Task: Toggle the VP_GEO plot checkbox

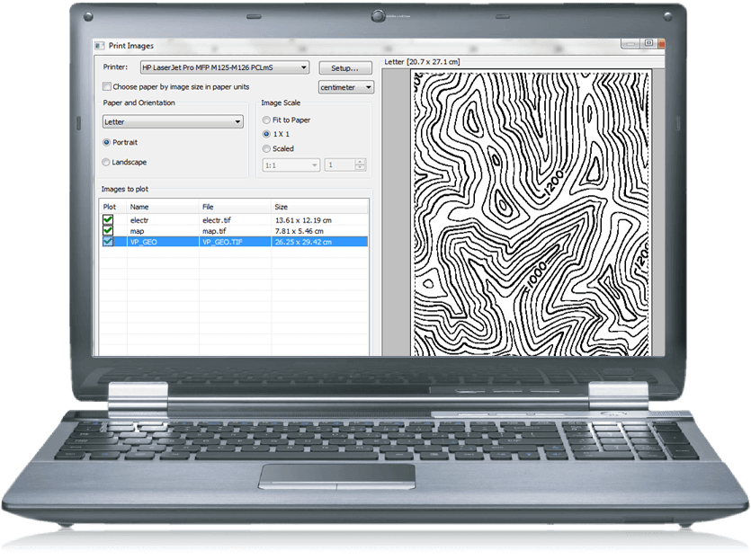Action: pos(108,242)
